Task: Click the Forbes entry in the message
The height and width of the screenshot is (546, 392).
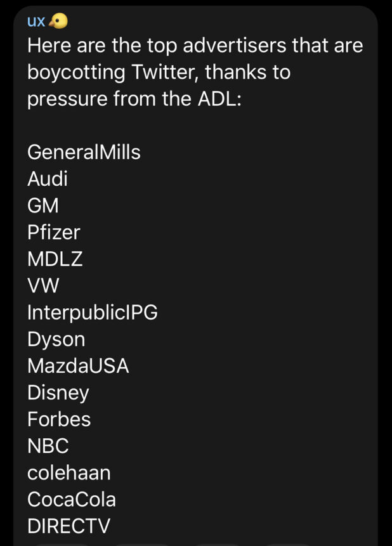Action: coord(59,419)
